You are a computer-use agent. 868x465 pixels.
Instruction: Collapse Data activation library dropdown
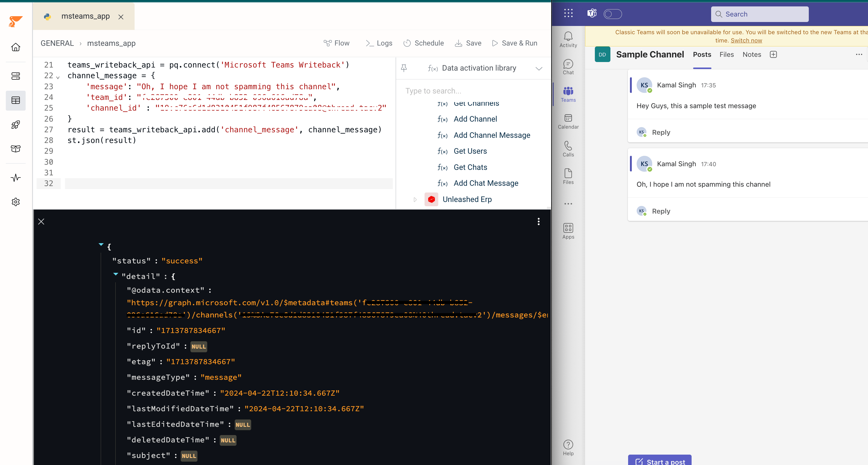click(539, 68)
